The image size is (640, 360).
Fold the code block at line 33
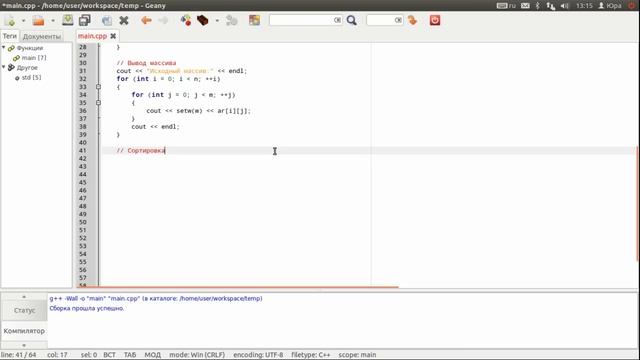coord(98,87)
